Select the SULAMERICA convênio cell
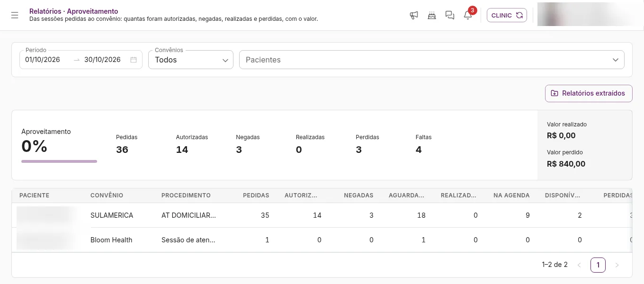This screenshot has width=644, height=284. click(x=112, y=215)
